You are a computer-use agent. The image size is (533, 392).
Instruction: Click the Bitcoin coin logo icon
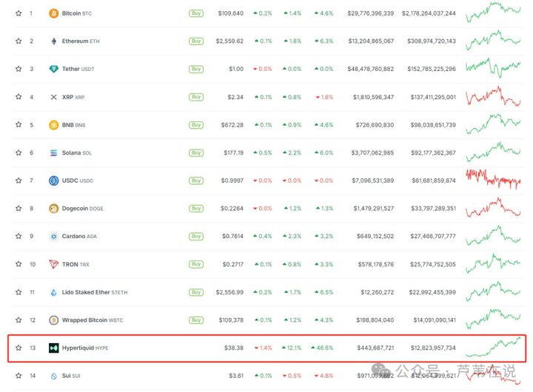coord(53,13)
